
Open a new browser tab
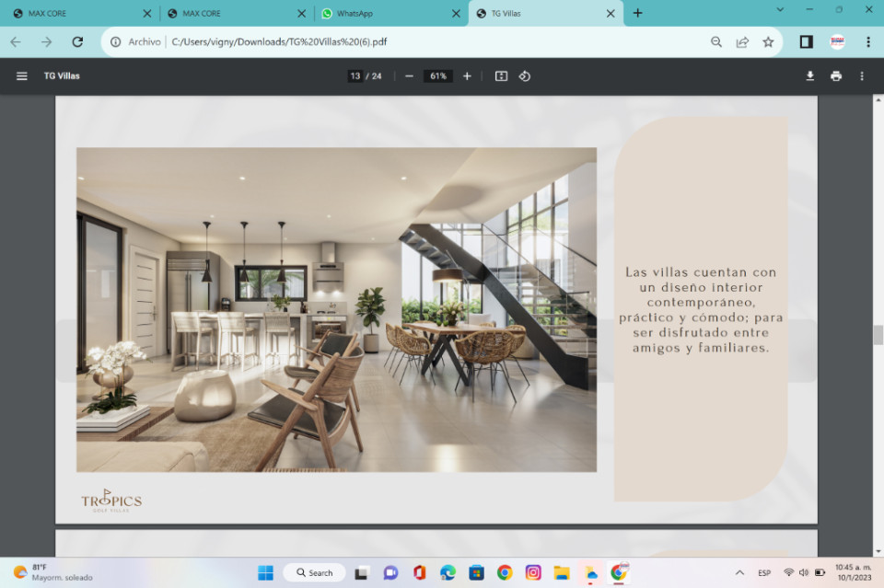(x=637, y=13)
